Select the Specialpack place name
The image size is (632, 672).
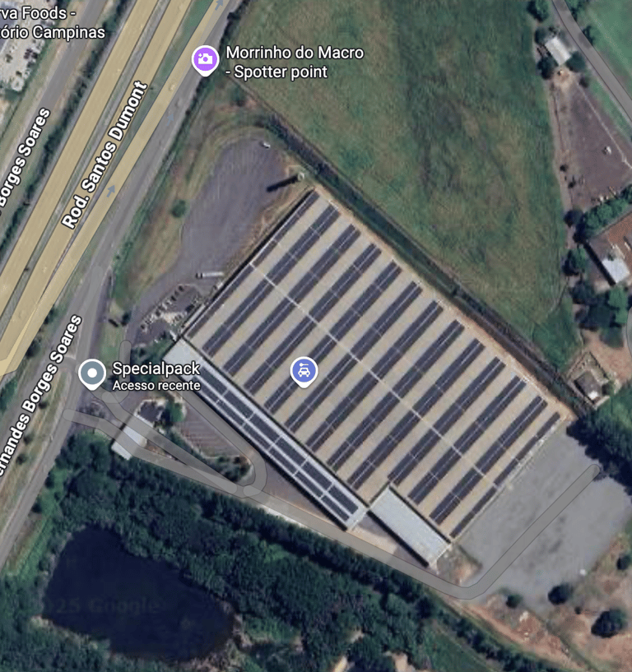(x=156, y=368)
